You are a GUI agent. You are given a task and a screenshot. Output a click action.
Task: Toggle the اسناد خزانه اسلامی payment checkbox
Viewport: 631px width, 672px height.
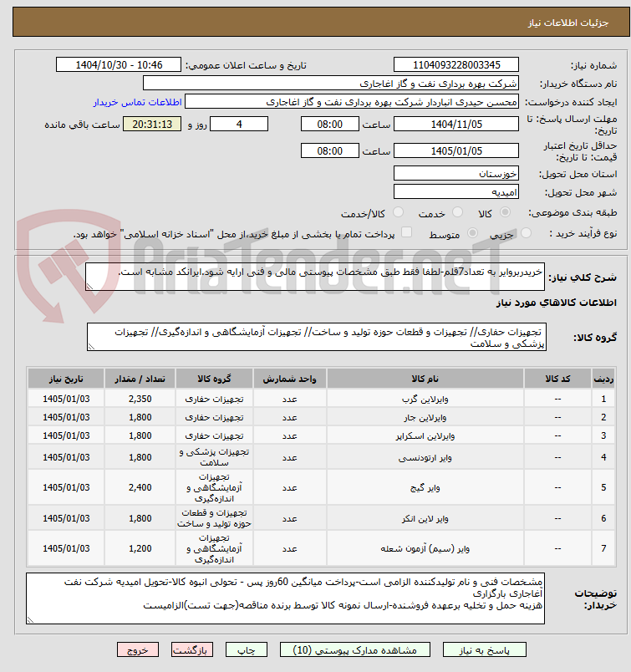(x=406, y=232)
